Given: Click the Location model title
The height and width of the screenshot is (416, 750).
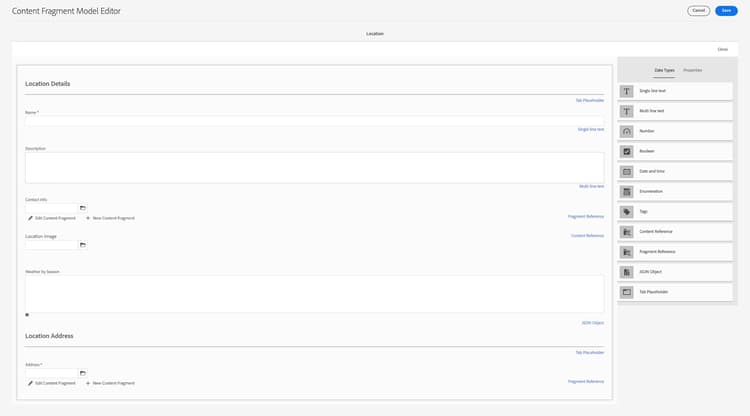Looking at the screenshot, I should pyautogui.click(x=375, y=34).
